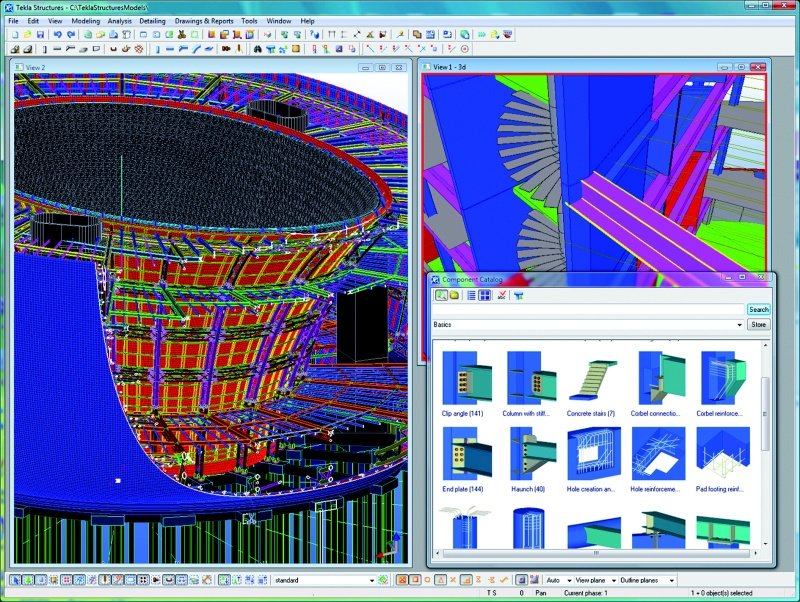Screen dimensions: 800x602
Task: Open the Modeling menu
Action: [86, 21]
